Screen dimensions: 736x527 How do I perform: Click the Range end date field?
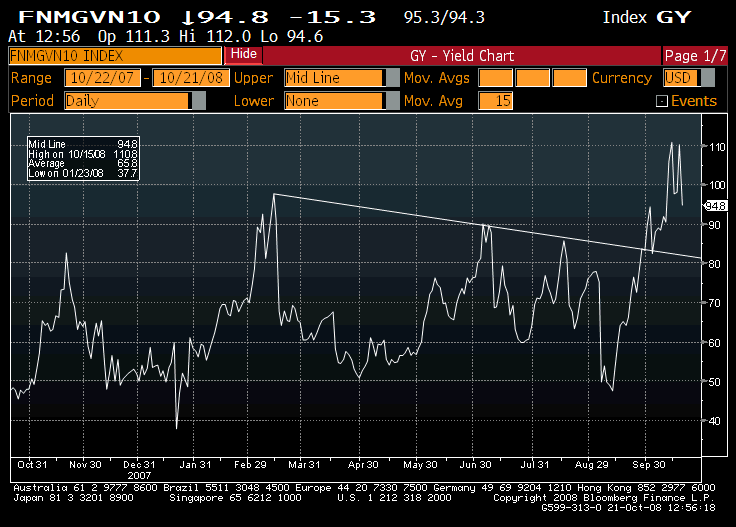187,78
